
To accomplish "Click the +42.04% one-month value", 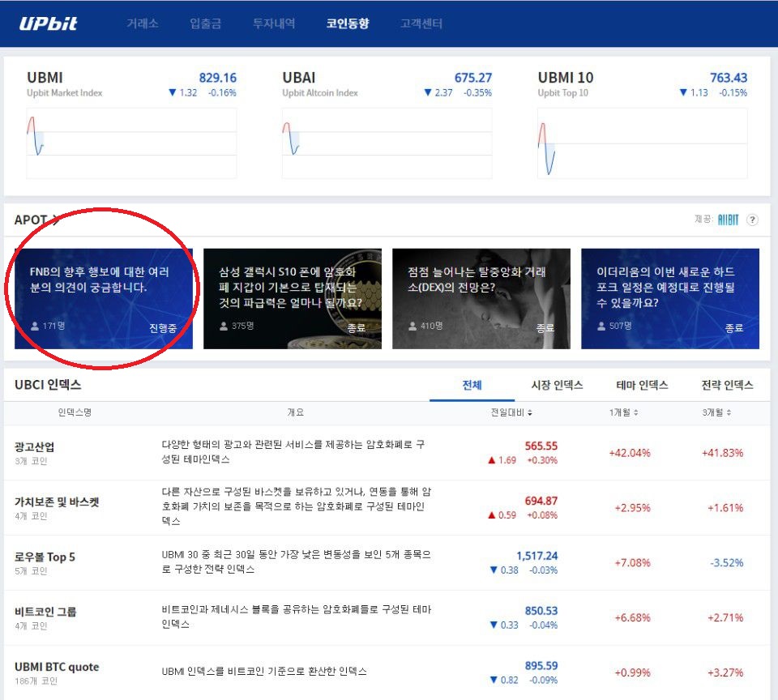I will tap(630, 453).
